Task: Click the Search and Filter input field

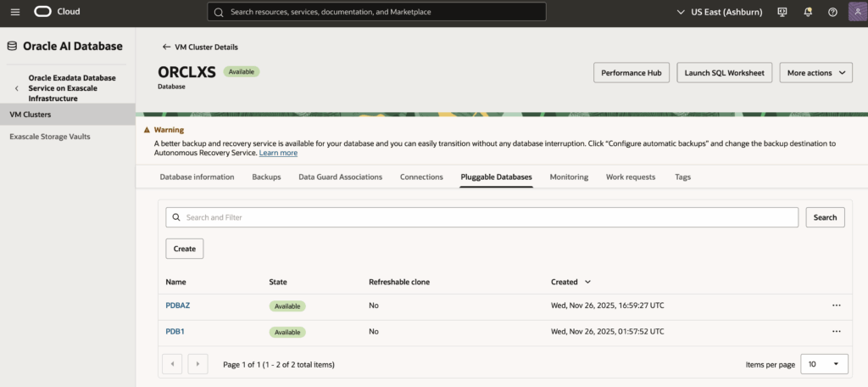Action: 481,217
